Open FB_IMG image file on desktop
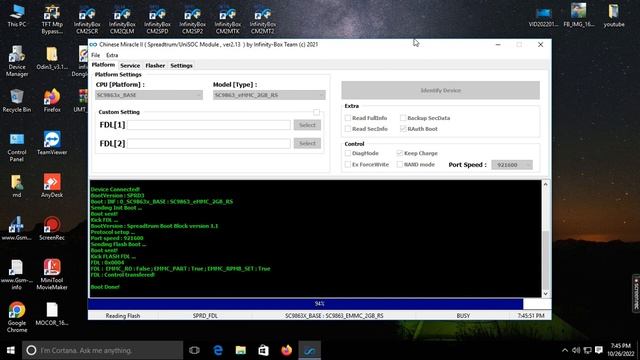Viewport: 640px width, 360px height. pyautogui.click(x=579, y=16)
